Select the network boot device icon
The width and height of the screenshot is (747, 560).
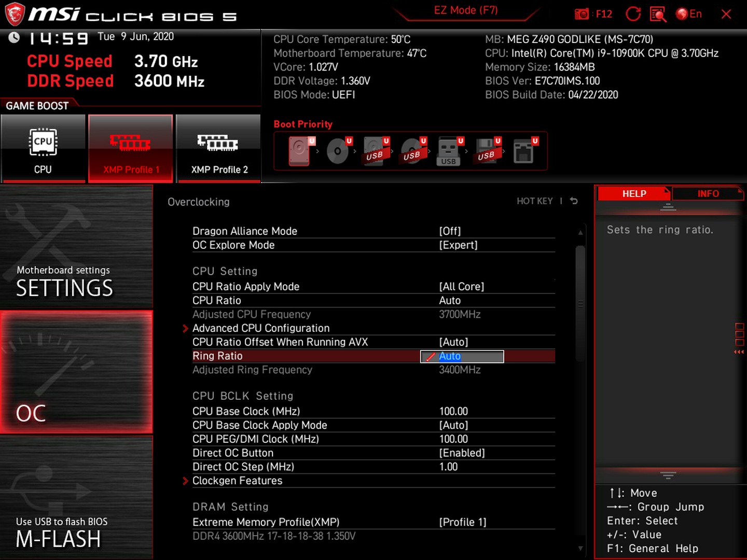(x=525, y=151)
